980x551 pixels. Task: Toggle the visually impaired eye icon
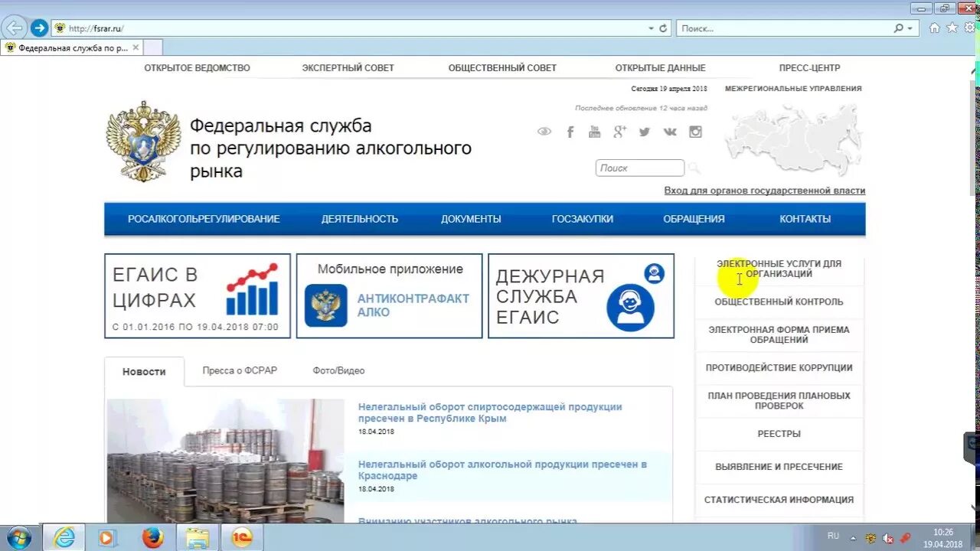544,132
